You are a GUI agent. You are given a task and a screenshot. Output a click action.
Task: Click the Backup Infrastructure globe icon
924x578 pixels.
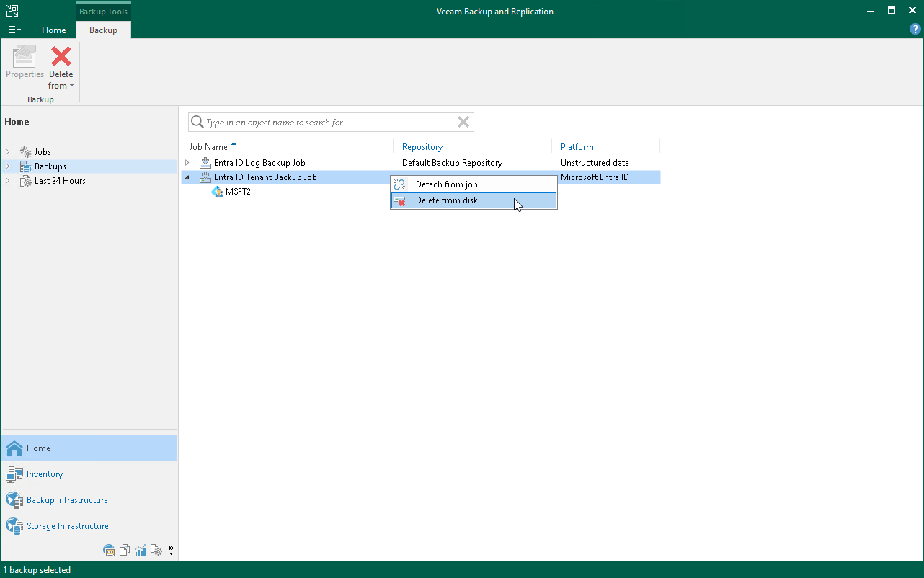(x=14, y=500)
